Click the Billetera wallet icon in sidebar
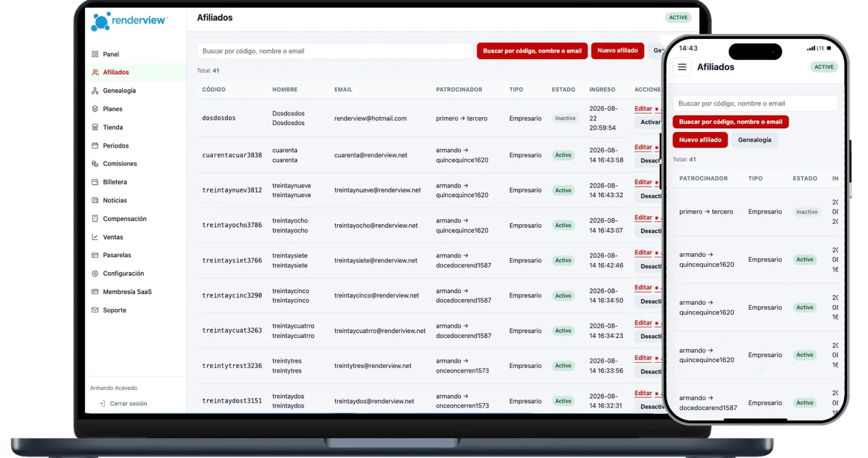This screenshot has height=458, width=868. coord(95,182)
